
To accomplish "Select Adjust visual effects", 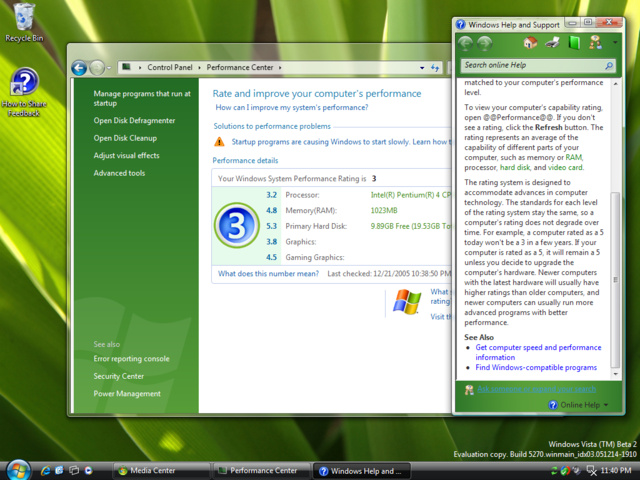I will click(126, 156).
